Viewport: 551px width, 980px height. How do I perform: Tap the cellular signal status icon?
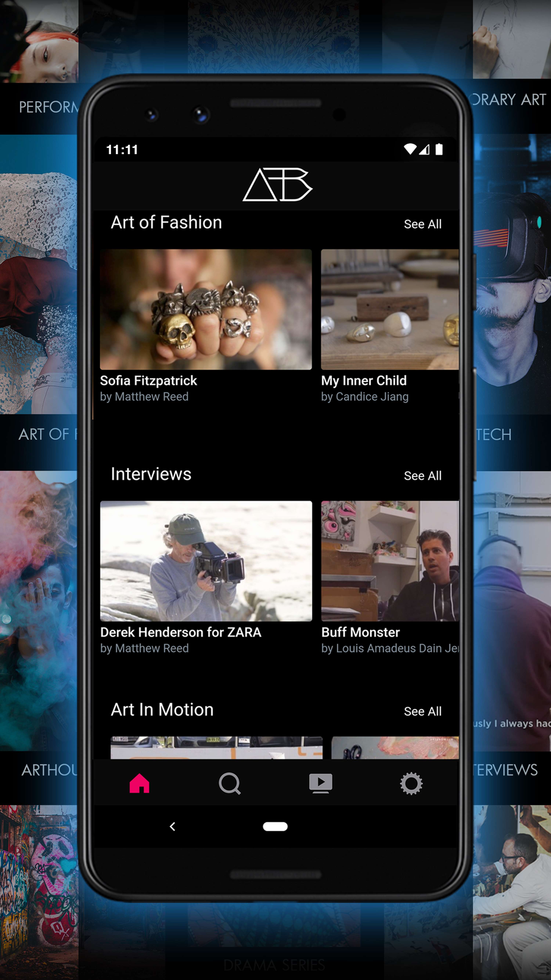[424, 149]
